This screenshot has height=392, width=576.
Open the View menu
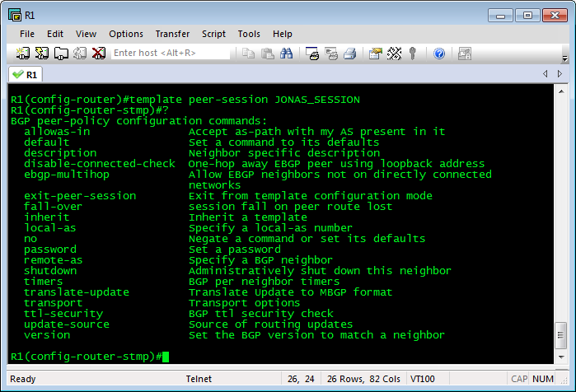[x=86, y=34]
